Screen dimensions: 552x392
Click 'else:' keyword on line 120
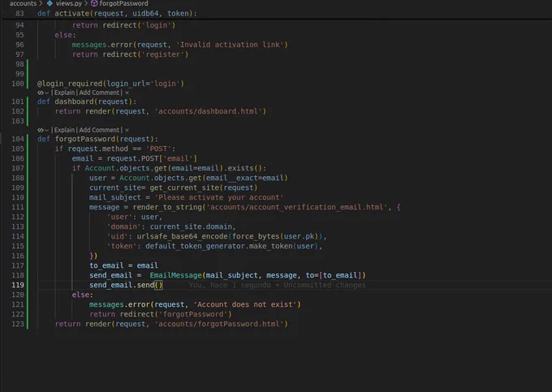(82, 295)
